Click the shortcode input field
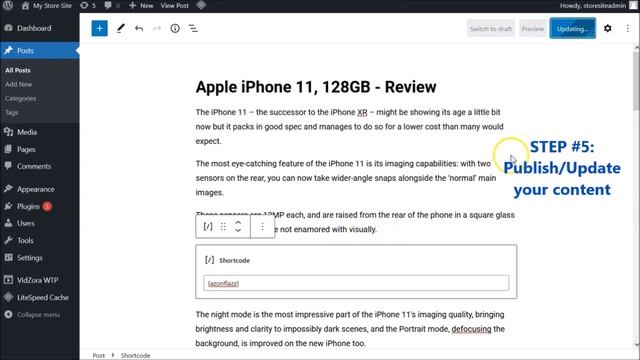640x360 pixels. 356,283
